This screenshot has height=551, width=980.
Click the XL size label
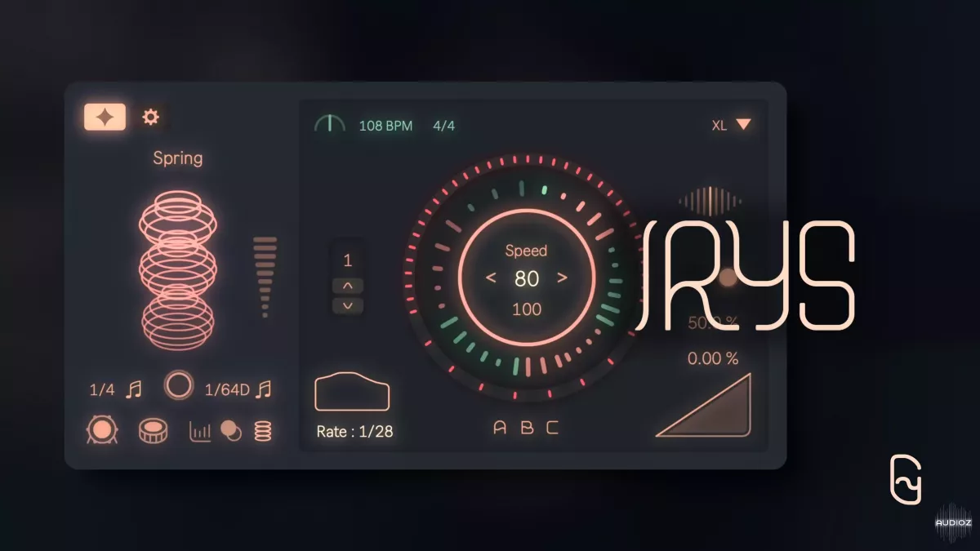point(719,126)
